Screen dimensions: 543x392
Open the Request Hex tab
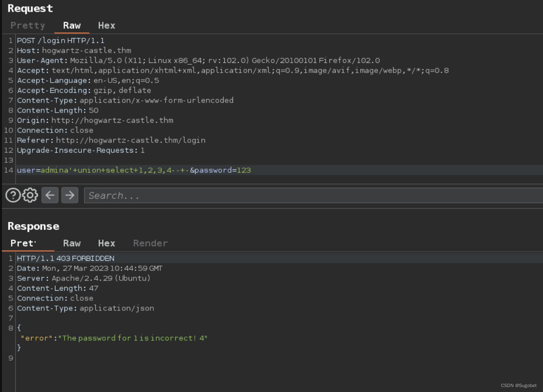point(107,25)
